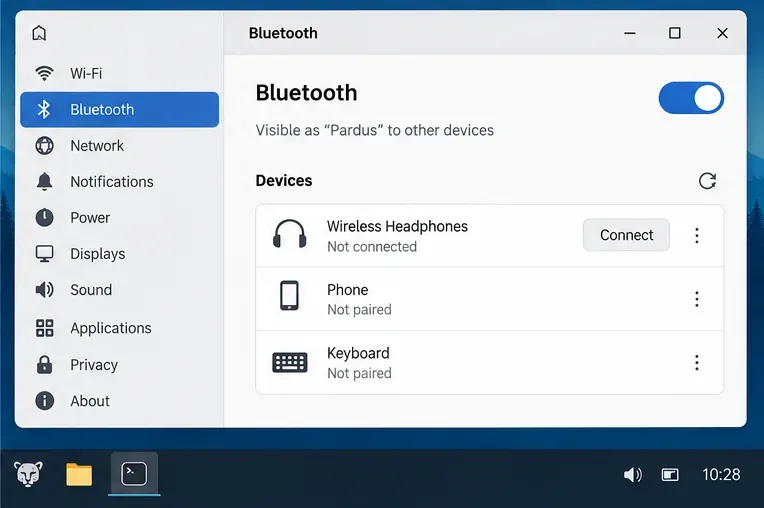Refresh the Bluetooth devices list
The width and height of the screenshot is (764, 508).
click(x=707, y=181)
